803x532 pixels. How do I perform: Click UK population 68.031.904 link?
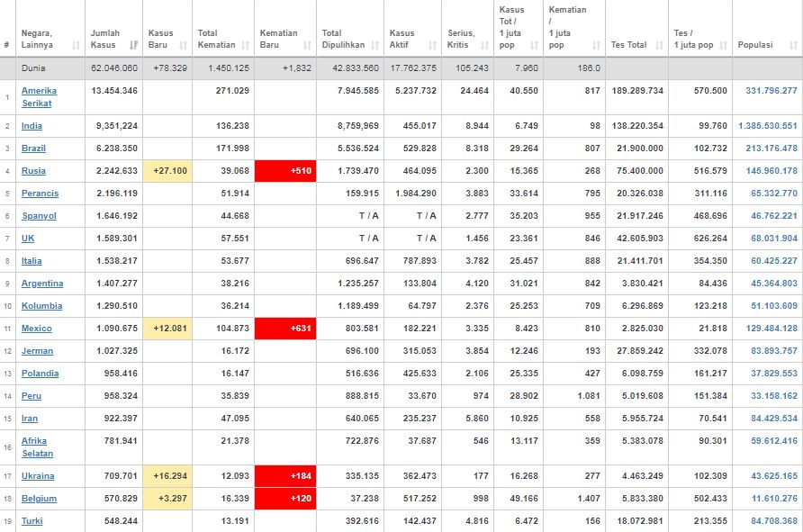774,239
